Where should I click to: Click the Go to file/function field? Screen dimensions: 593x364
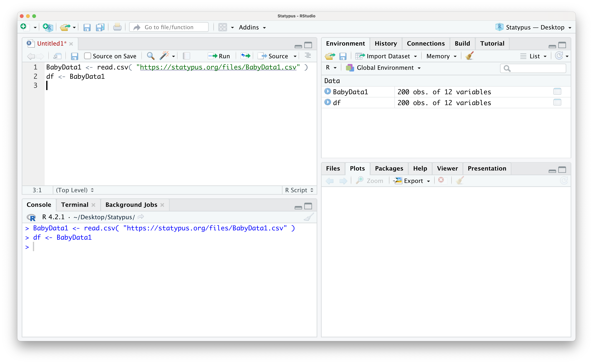click(169, 27)
